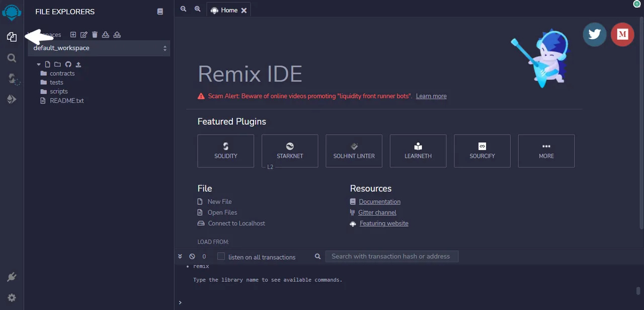Open the Search in files icon

[12, 58]
